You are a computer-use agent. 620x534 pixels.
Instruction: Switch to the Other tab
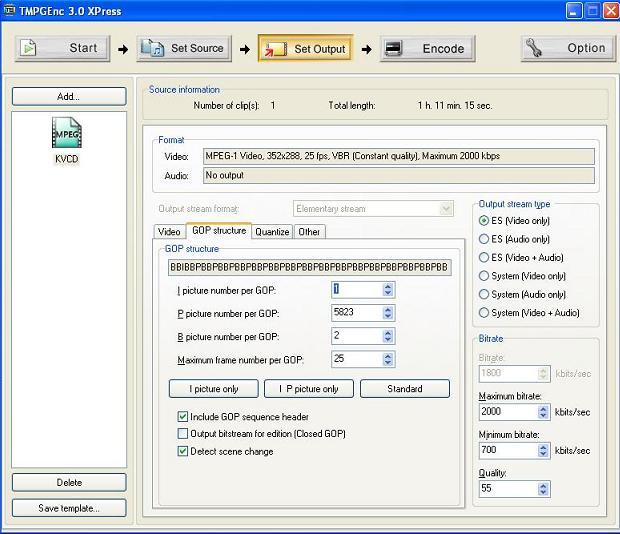[x=309, y=232]
